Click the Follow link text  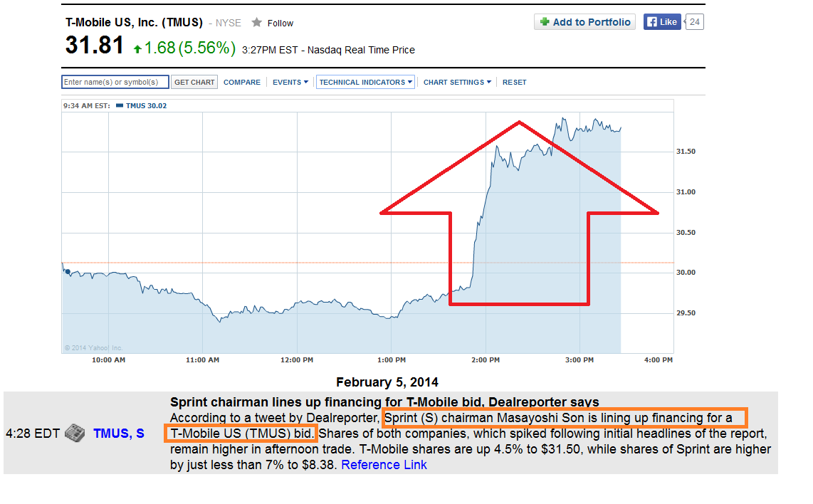[x=280, y=23]
